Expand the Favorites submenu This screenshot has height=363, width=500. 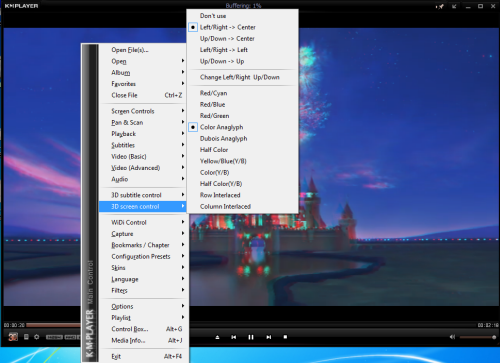click(x=143, y=84)
